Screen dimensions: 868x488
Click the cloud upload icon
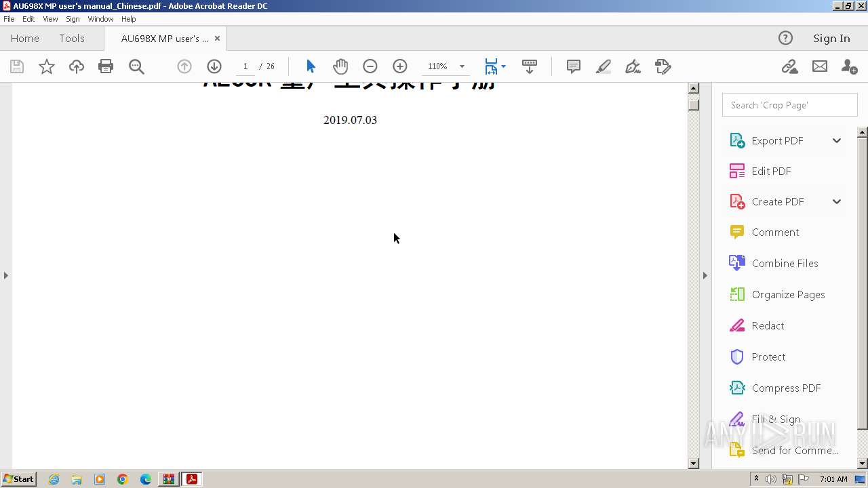point(76,66)
